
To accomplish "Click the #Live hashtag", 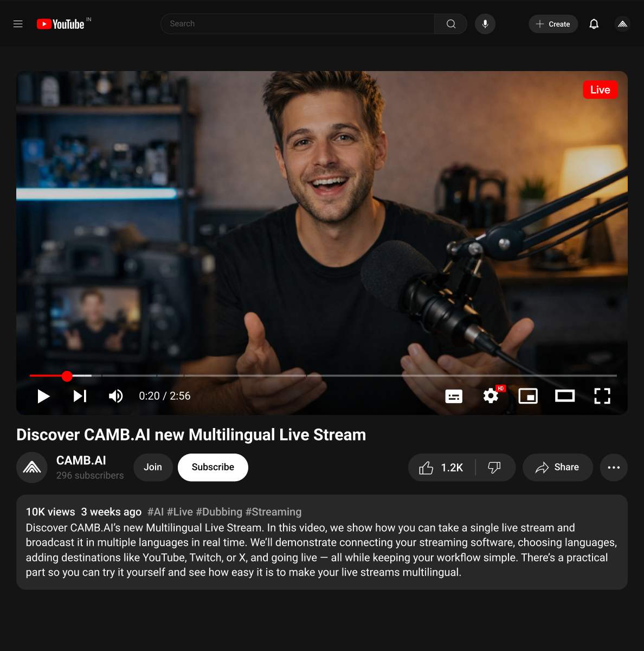I will (x=180, y=512).
